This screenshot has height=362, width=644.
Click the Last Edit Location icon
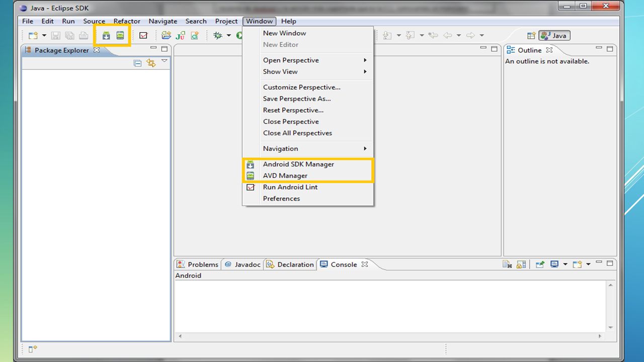433,35
